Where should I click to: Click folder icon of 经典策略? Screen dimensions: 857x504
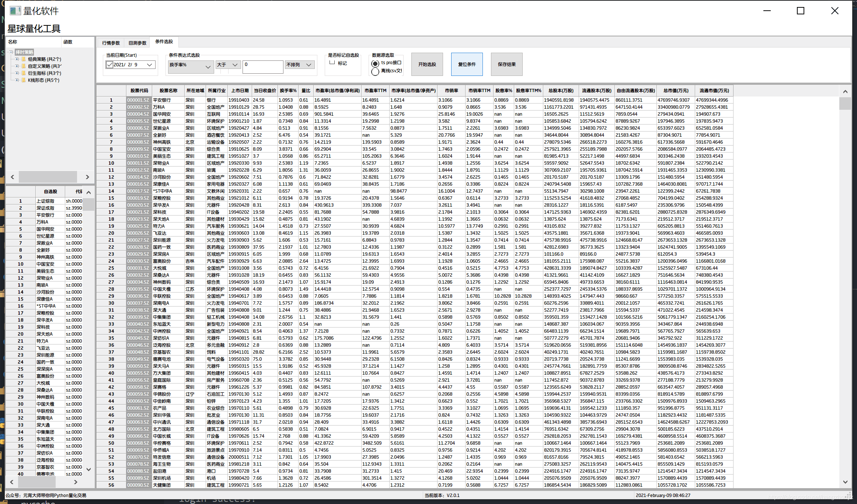tap(24, 59)
